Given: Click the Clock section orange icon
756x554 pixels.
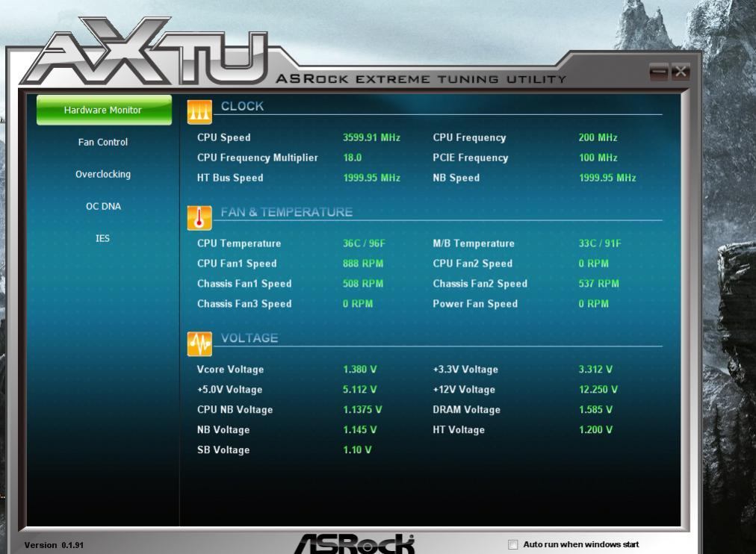Looking at the screenshot, I should pos(199,112).
